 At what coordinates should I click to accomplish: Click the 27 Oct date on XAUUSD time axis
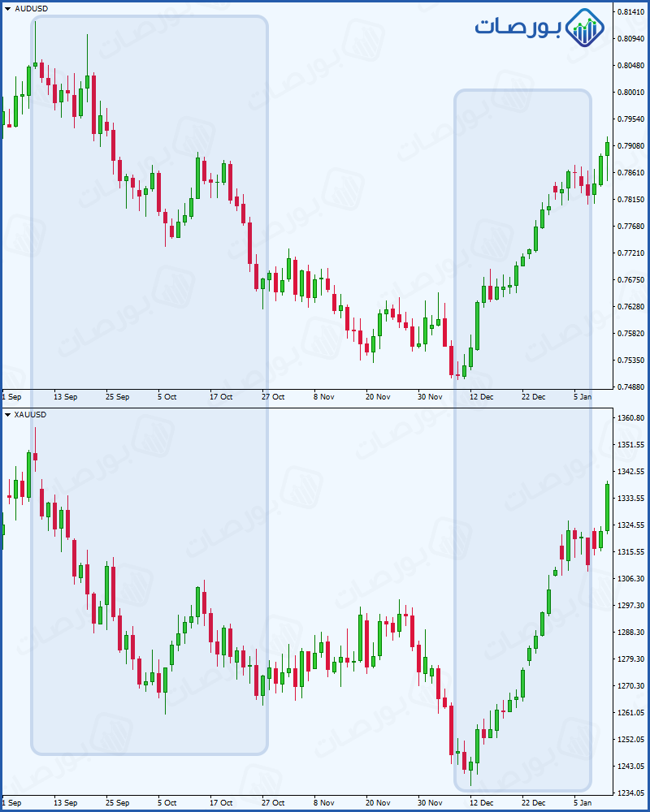pyautogui.click(x=273, y=803)
